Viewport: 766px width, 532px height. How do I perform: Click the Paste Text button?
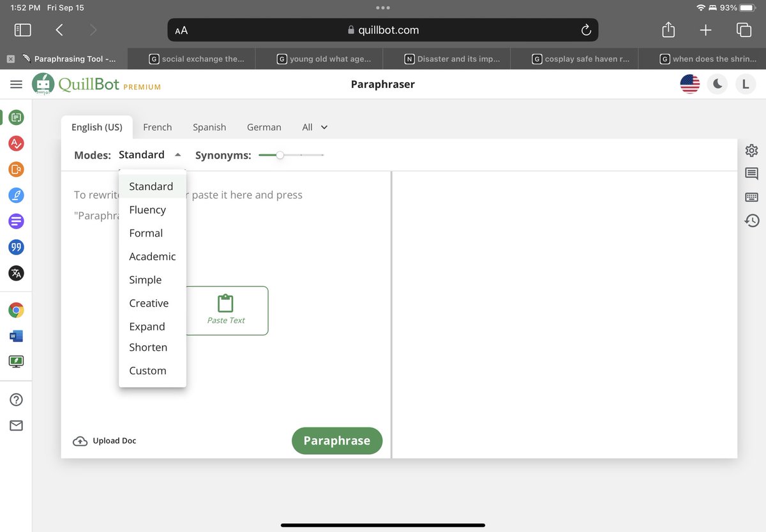pyautogui.click(x=226, y=311)
